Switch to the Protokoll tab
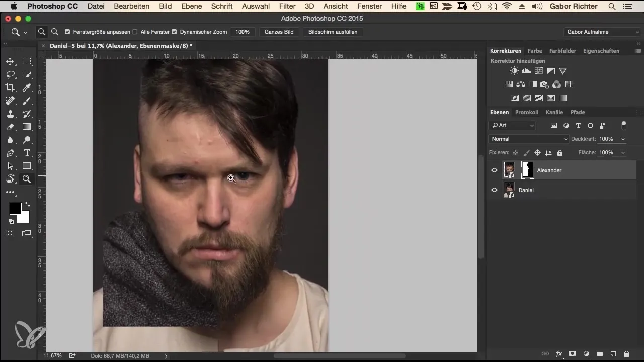 click(527, 112)
